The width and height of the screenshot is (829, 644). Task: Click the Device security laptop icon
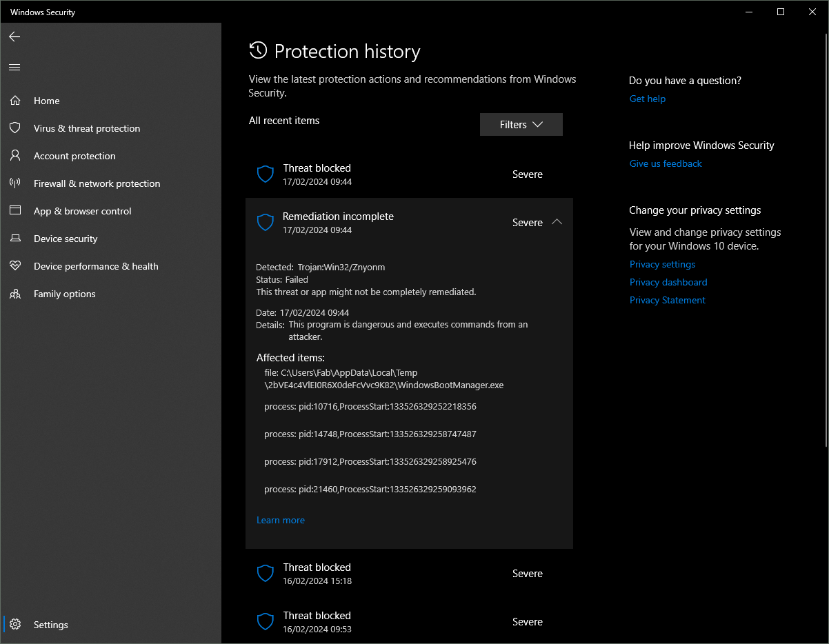tap(14, 239)
